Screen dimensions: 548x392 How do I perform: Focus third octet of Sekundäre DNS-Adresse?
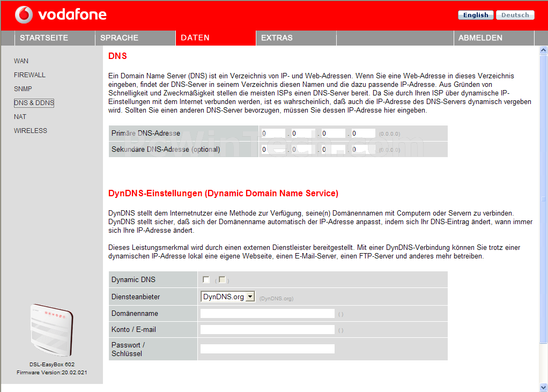point(334,150)
